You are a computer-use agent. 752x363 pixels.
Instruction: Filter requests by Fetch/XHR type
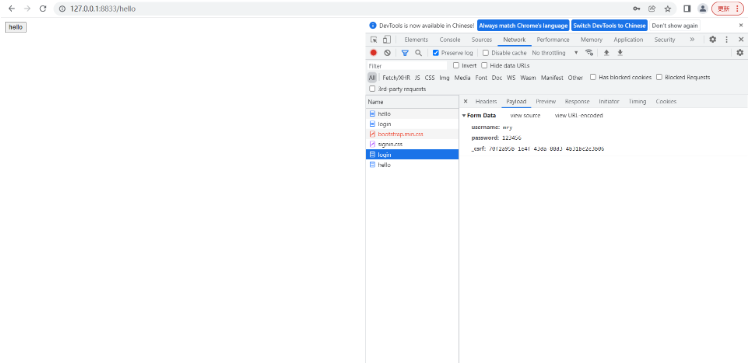point(396,77)
